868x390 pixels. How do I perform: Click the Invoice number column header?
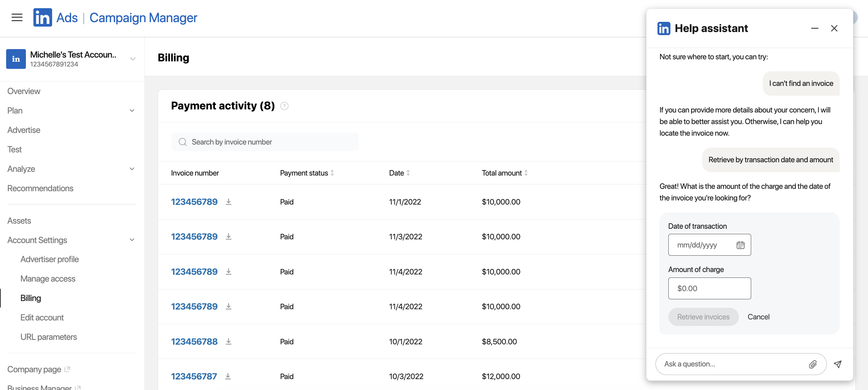pyautogui.click(x=195, y=173)
